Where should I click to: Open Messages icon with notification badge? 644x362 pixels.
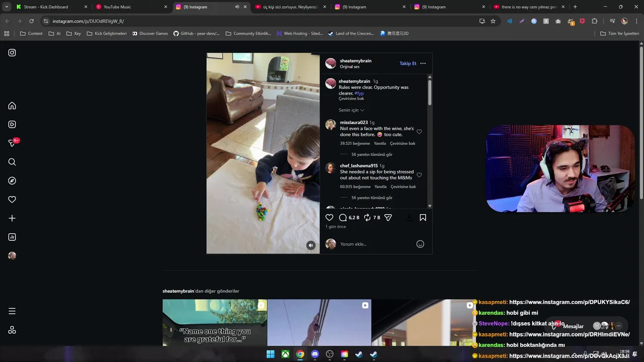click(13, 143)
